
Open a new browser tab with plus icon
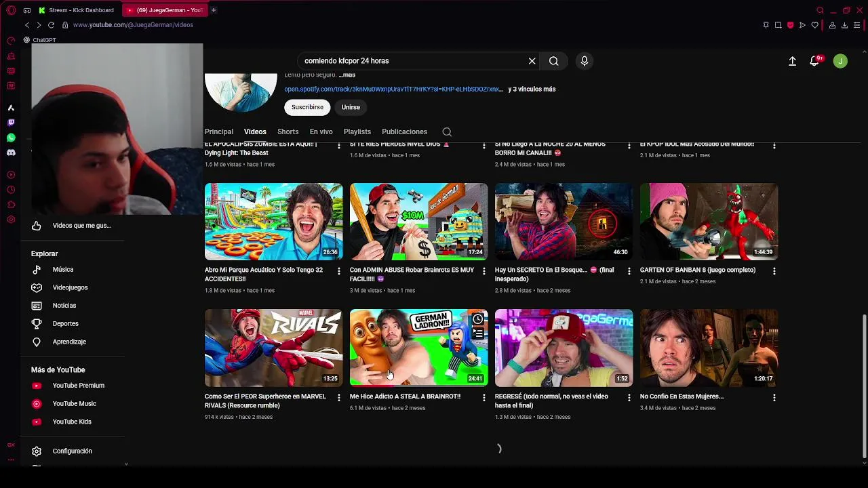pos(213,10)
